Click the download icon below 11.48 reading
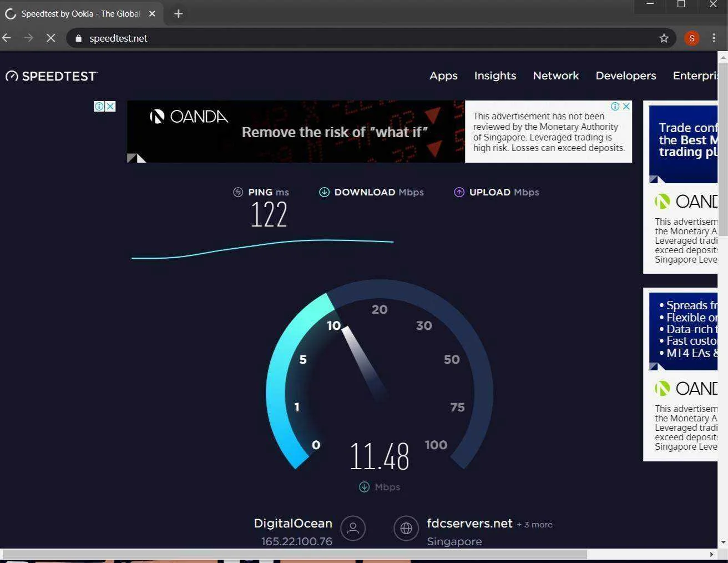Screen dimensions: 728x563 [x=364, y=487]
